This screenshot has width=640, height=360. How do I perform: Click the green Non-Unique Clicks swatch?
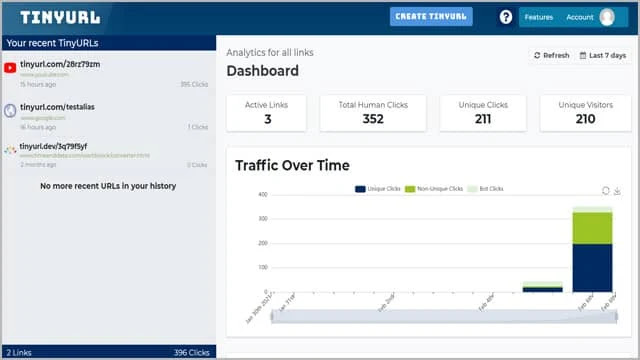click(x=410, y=189)
